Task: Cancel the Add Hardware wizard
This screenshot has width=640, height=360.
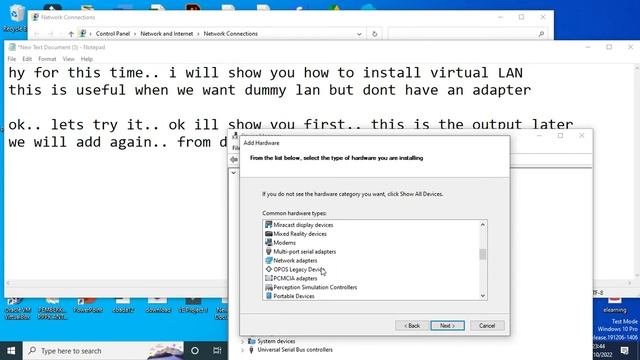Action: (x=487, y=326)
